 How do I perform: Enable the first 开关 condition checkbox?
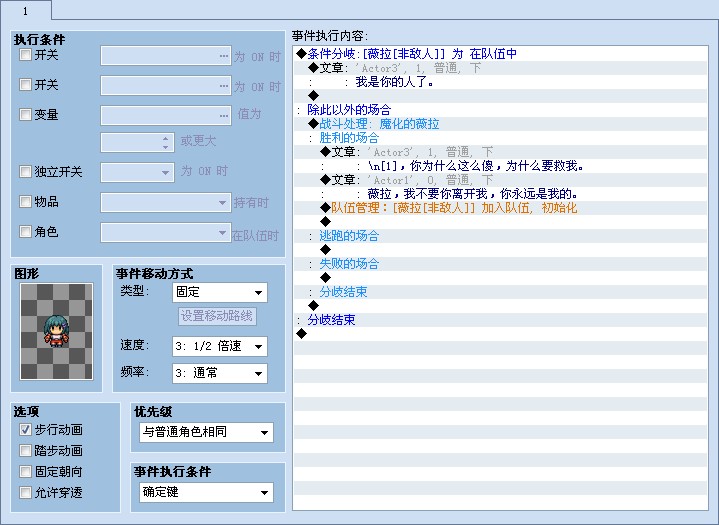pyautogui.click(x=25, y=55)
